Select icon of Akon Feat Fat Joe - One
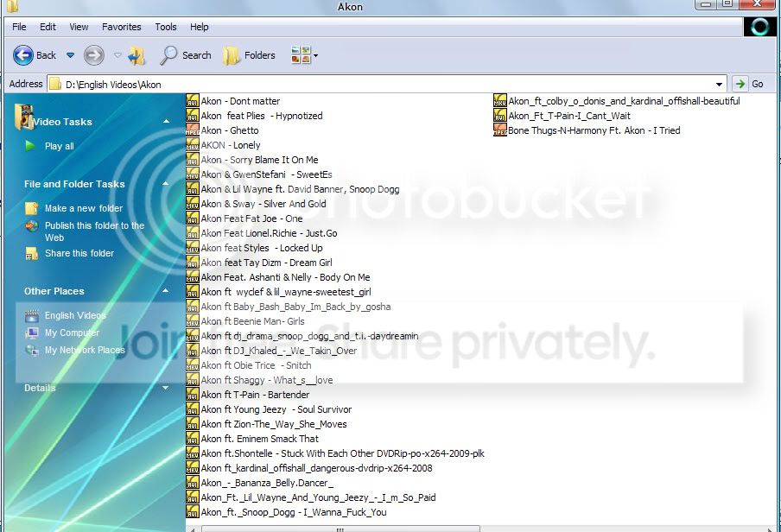 point(193,218)
